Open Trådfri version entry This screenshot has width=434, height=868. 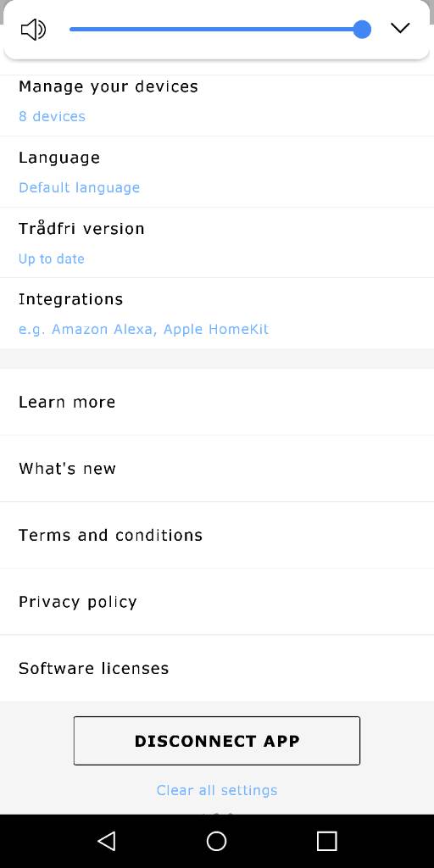(217, 242)
